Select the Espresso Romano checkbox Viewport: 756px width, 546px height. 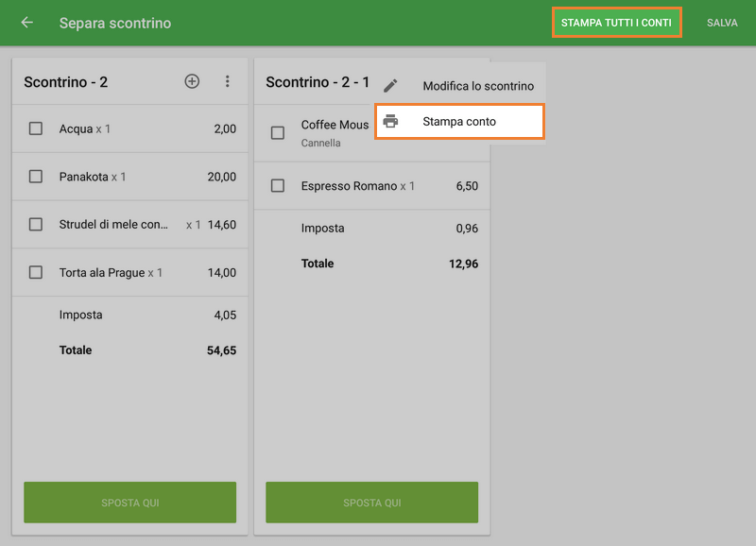pos(278,186)
